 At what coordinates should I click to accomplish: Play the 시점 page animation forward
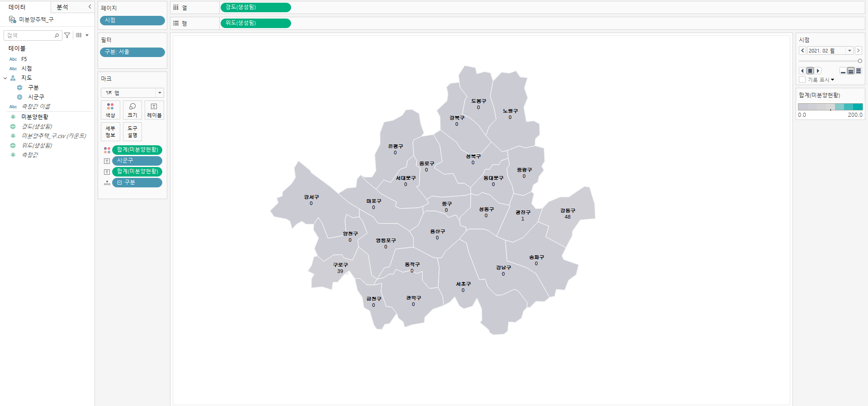(818, 71)
